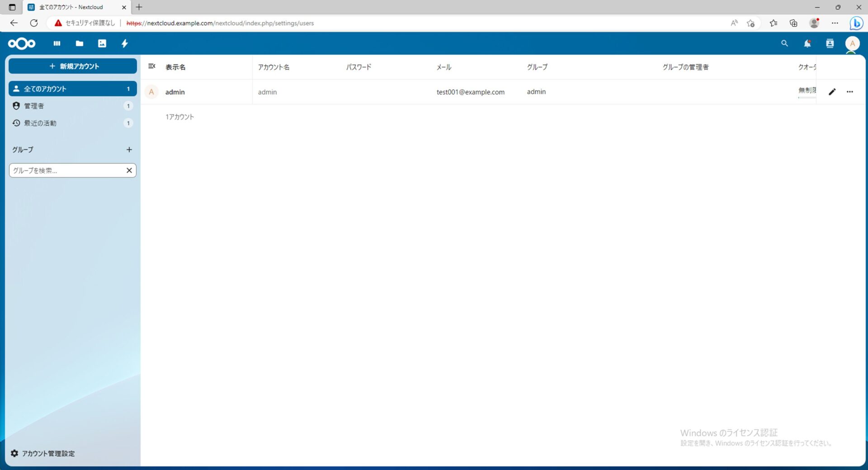Open the Contacts menu icon
Screen dimensions: 868x470
pyautogui.click(x=830, y=43)
